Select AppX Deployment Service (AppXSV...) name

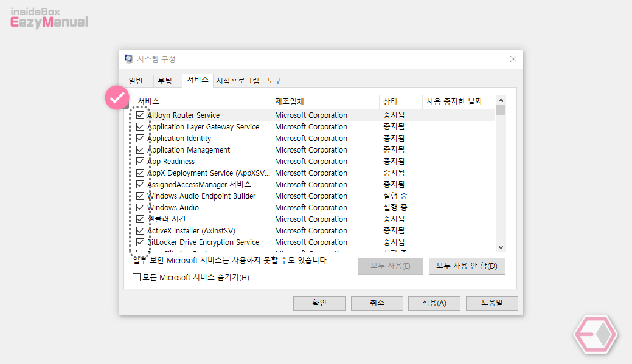coord(209,173)
